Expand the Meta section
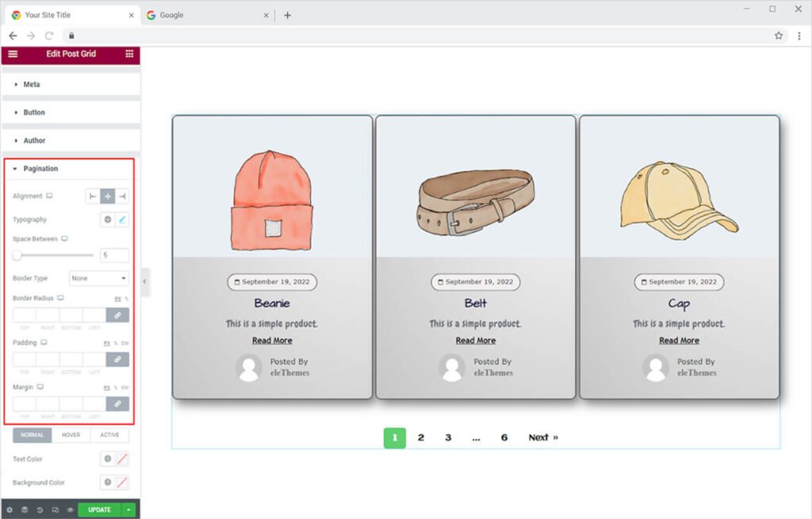 (x=32, y=84)
